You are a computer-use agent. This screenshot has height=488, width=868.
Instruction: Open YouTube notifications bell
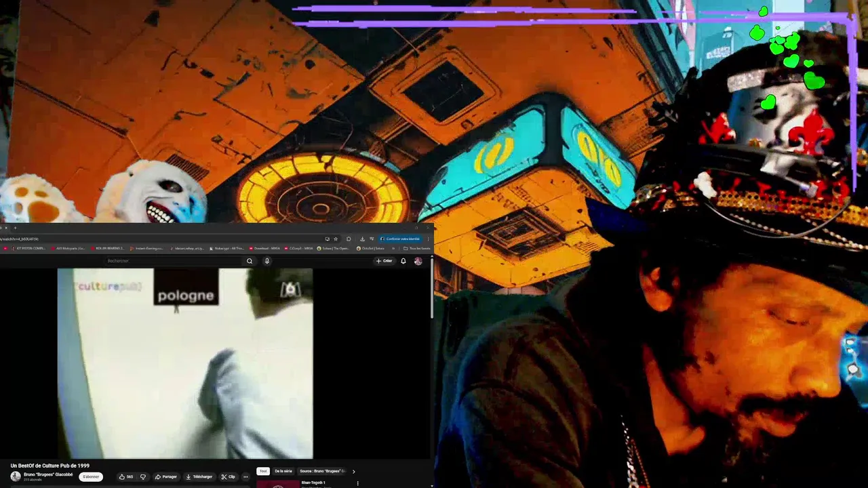tap(403, 261)
